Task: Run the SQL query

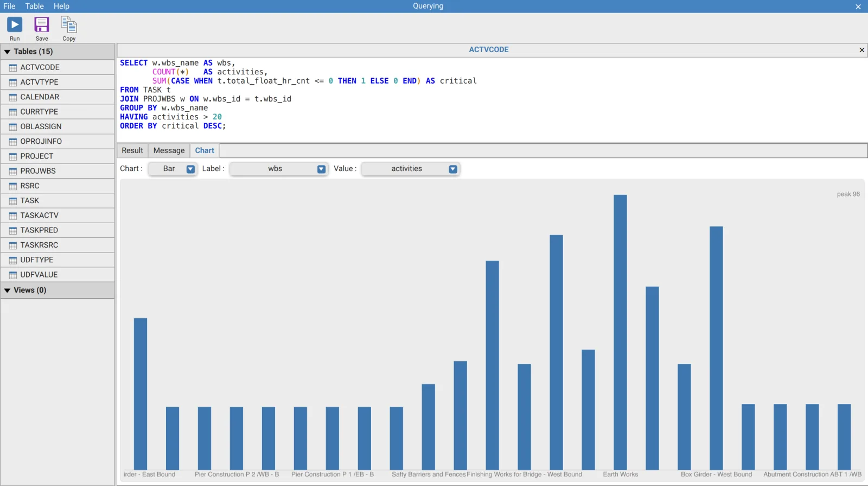Action: (15, 29)
